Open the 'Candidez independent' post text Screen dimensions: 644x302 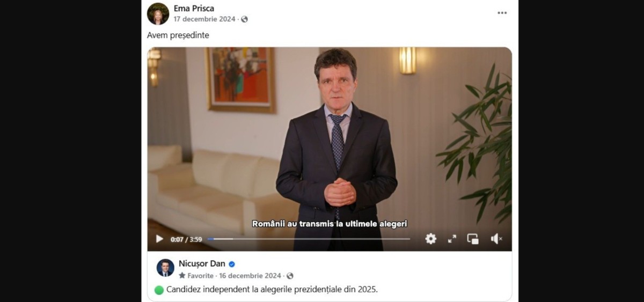[272, 290]
